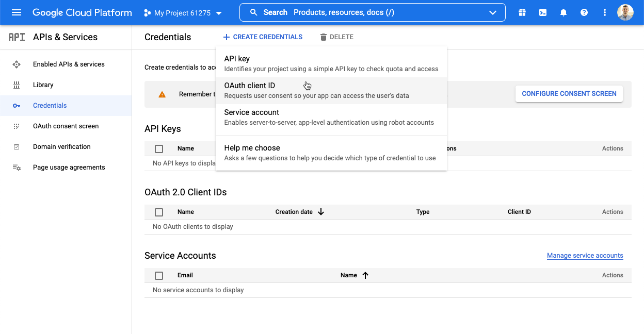Click the Service Accounts section heading
This screenshot has height=334, width=644.
coord(180,256)
